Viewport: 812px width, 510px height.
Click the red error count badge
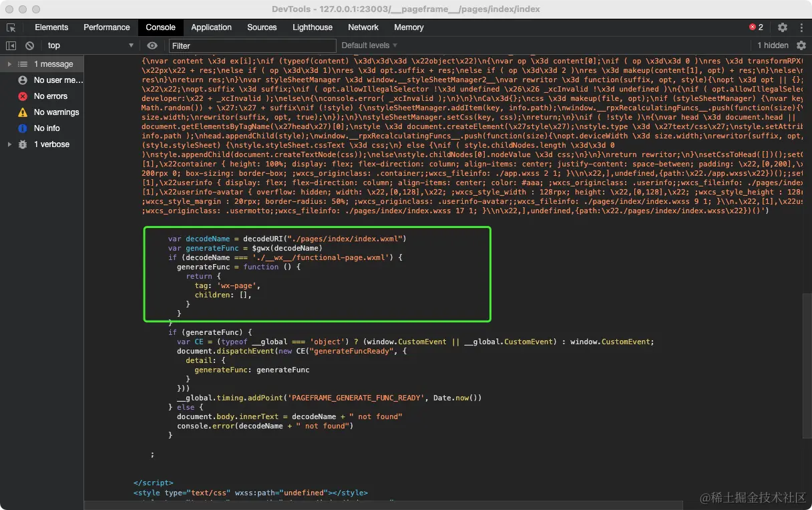[x=756, y=27]
